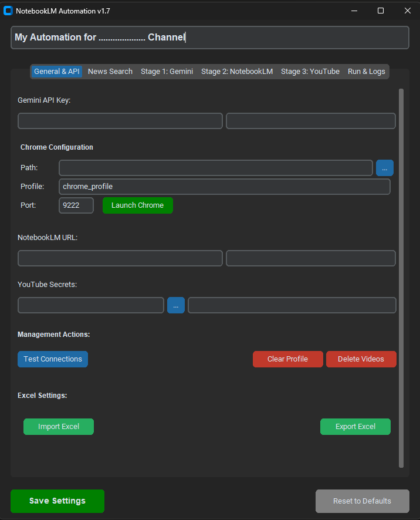The height and width of the screenshot is (520, 420).
Task: Click the 'YouTube Secrets:' label
Action: click(x=47, y=285)
